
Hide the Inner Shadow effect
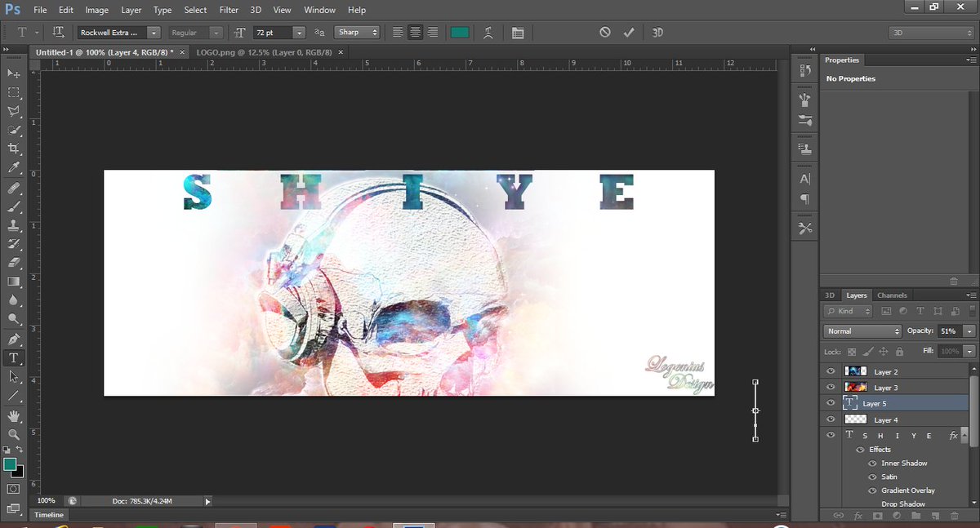872,464
